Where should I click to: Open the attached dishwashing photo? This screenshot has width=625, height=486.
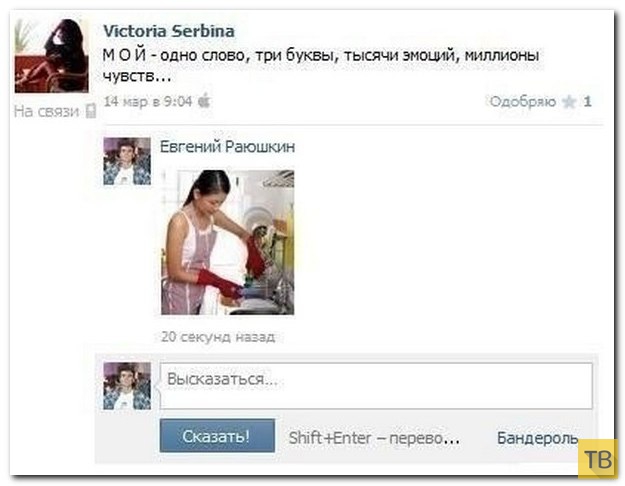coord(228,242)
